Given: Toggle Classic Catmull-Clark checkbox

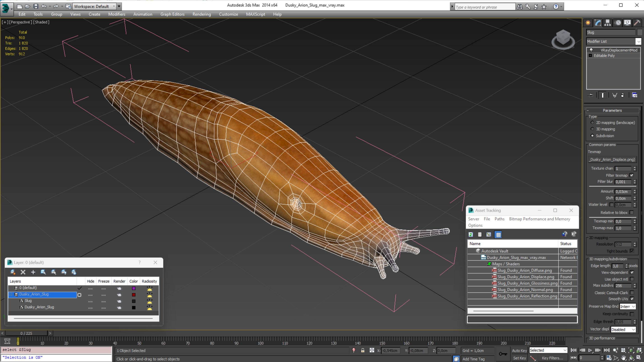Looking at the screenshot, I should (632, 293).
